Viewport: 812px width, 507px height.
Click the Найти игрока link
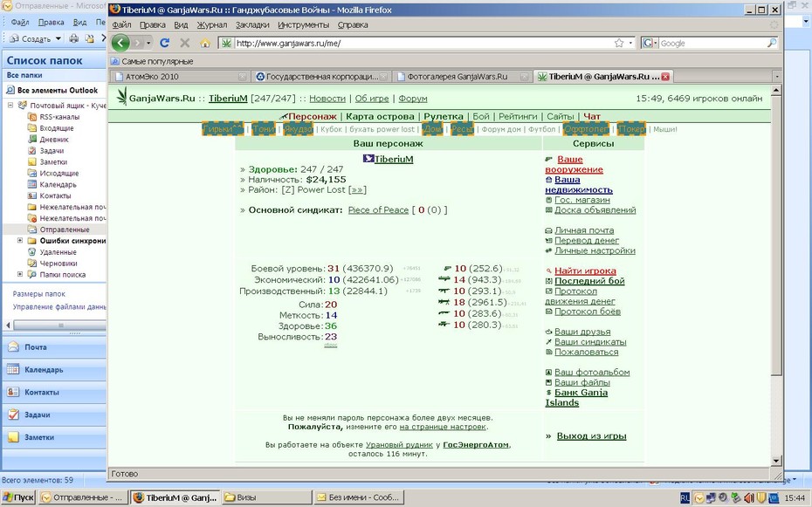tap(585, 271)
